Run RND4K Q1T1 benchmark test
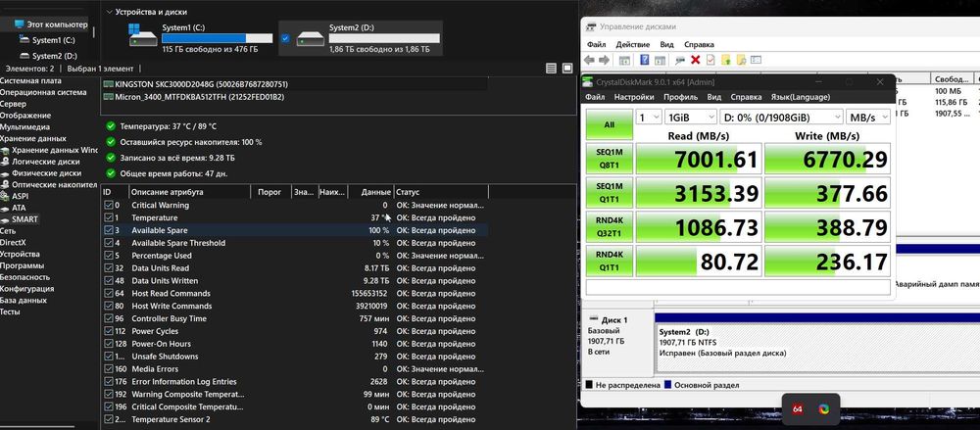This screenshot has width=980, height=430. [610, 262]
